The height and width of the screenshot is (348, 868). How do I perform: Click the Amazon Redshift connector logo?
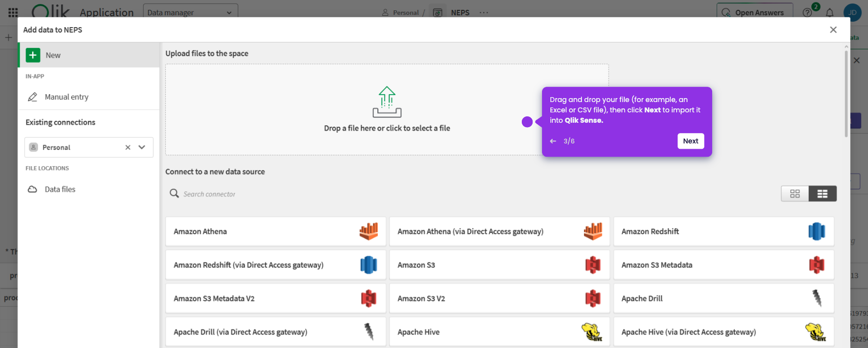817,231
